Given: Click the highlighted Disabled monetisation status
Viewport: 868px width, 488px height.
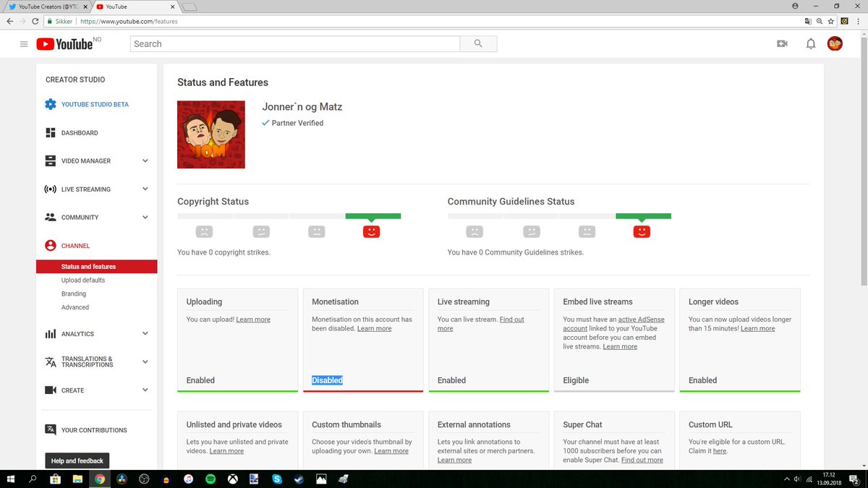Looking at the screenshot, I should point(327,380).
